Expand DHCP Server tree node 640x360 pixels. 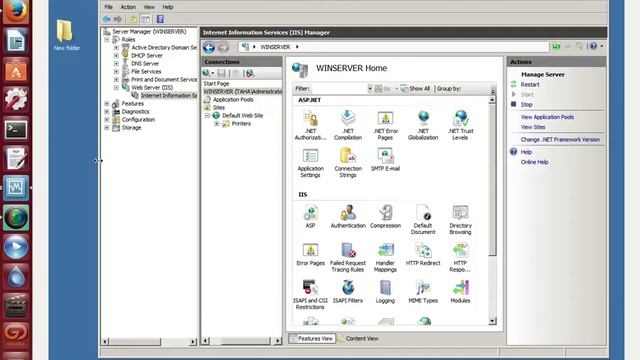point(116,56)
